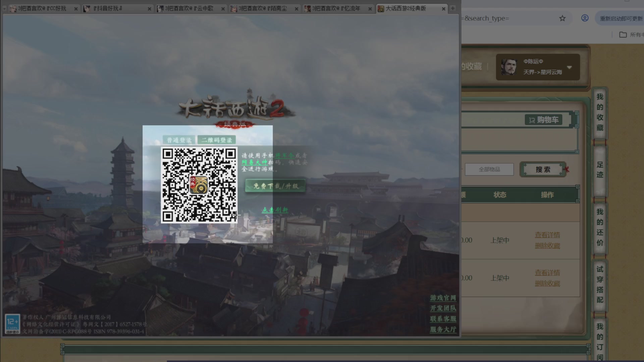Select the 二维码登录 QR login tab
The height and width of the screenshot is (362, 644).
(217, 140)
